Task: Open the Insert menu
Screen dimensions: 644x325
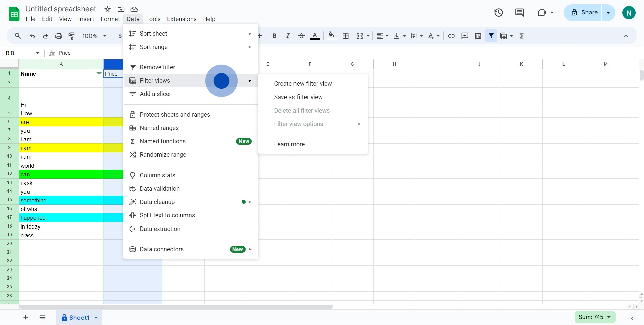Action: 86,19
